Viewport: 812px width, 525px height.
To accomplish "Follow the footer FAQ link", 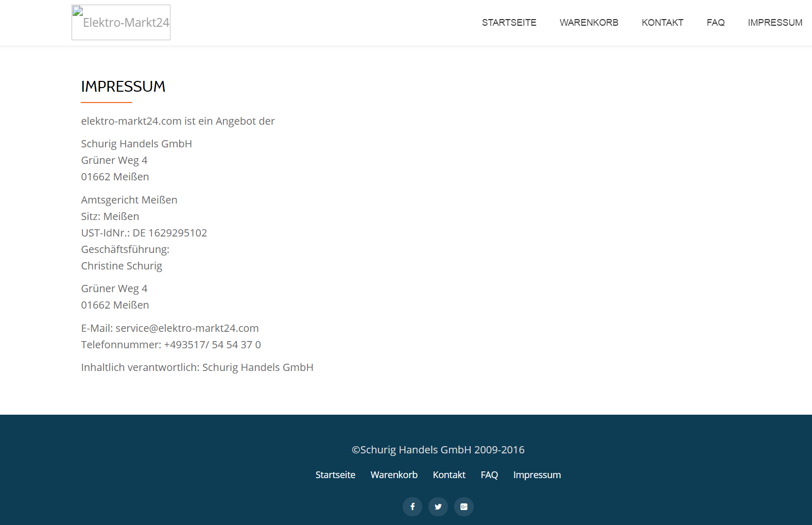I will click(489, 475).
